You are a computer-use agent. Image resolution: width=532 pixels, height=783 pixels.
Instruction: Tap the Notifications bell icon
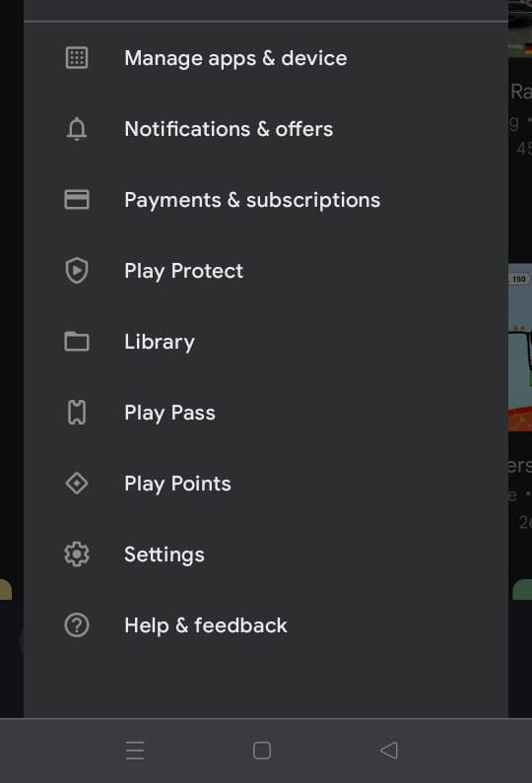click(x=77, y=129)
